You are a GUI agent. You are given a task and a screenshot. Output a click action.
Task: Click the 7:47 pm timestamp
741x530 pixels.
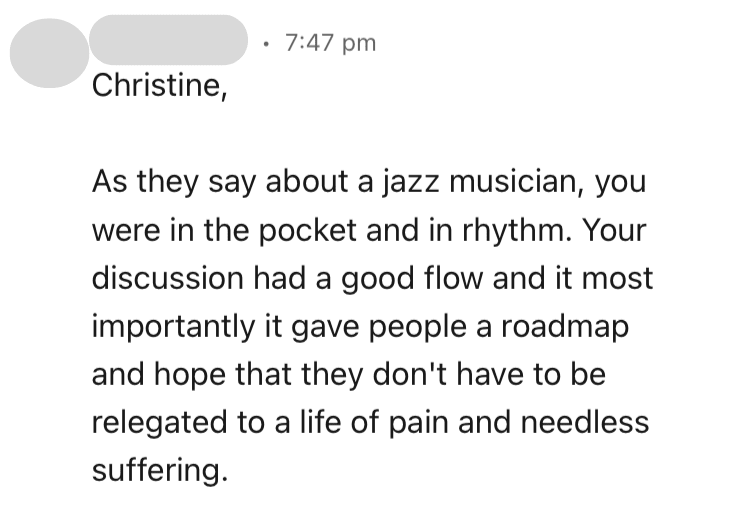coord(330,42)
